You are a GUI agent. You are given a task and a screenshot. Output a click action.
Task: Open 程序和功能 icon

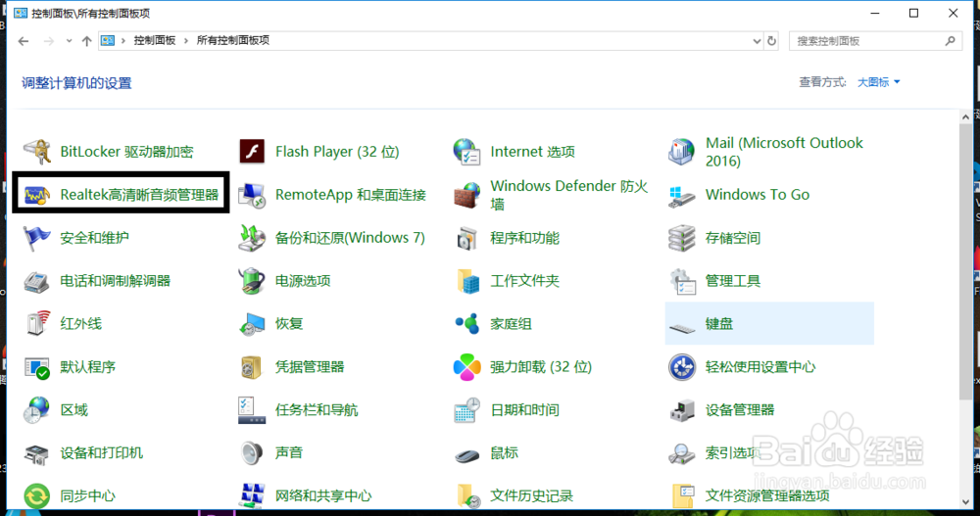466,238
